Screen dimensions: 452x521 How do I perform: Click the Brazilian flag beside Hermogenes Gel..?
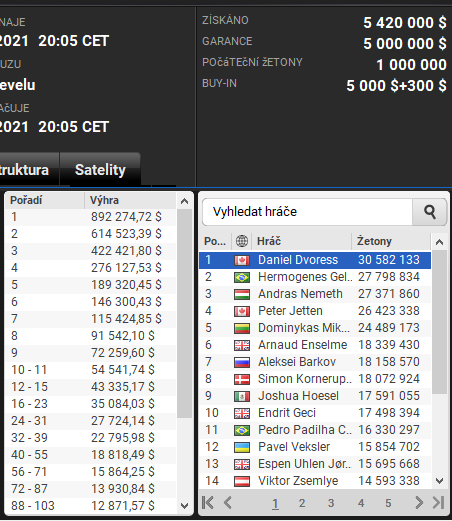click(242, 277)
